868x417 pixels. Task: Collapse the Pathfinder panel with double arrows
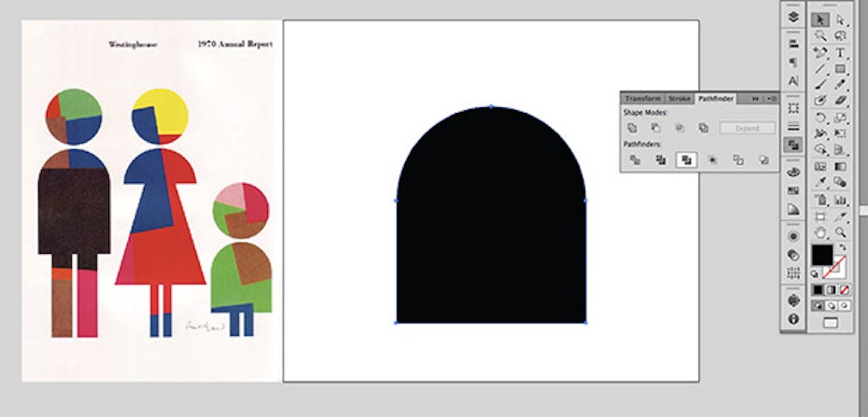pyautogui.click(x=756, y=98)
